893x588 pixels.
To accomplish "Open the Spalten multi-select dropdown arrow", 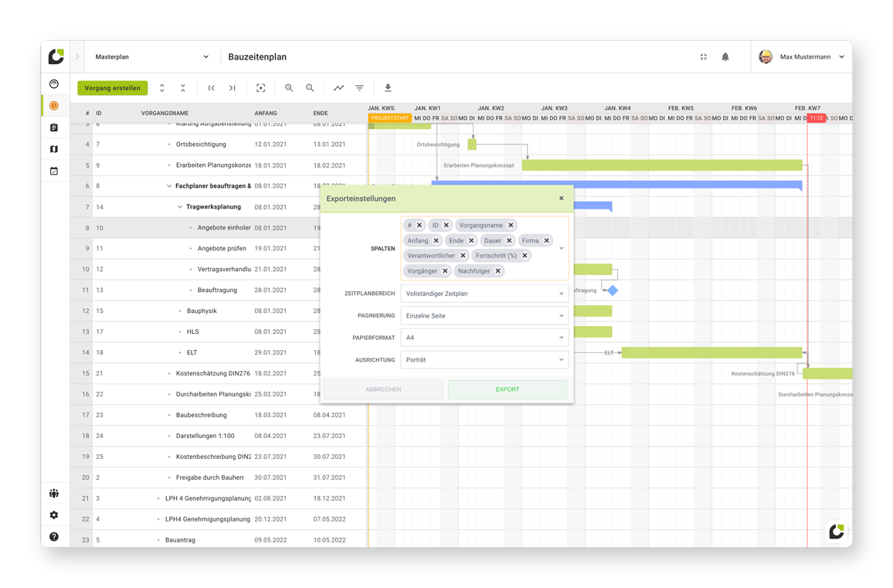I will [x=562, y=249].
